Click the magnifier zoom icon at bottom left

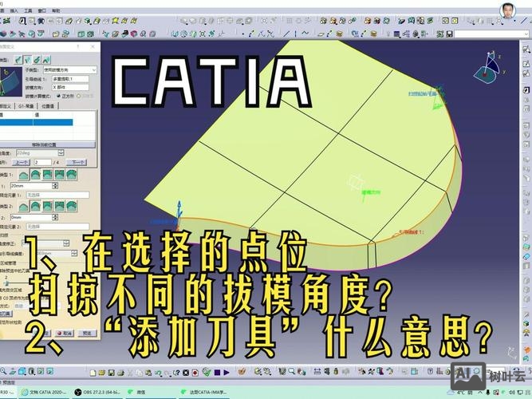pos(2,372)
